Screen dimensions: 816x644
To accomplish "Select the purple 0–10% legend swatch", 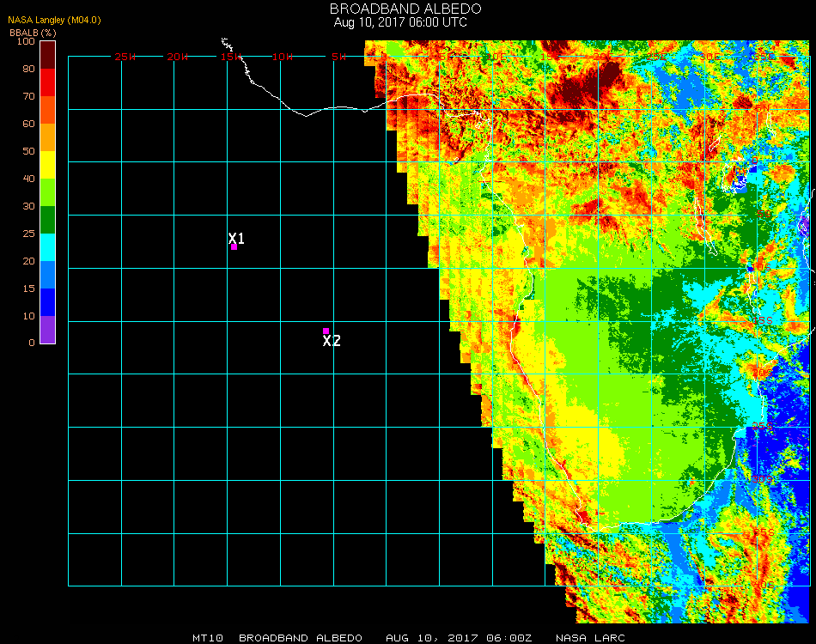I will [48, 330].
